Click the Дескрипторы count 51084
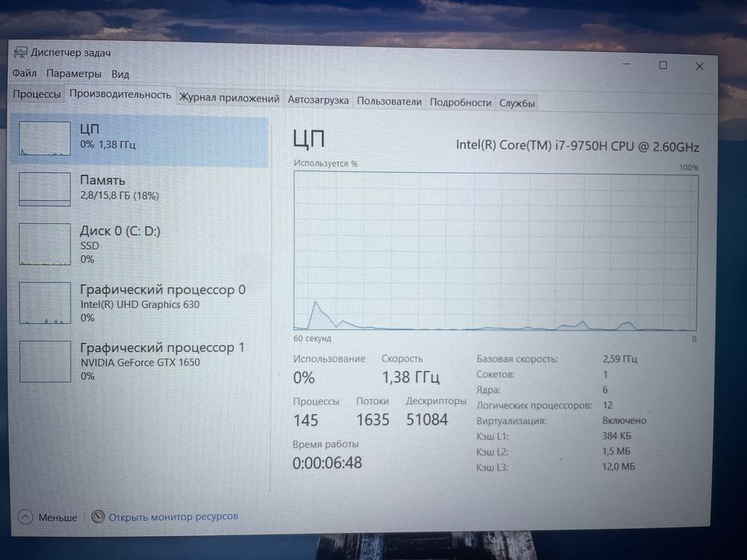The width and height of the screenshot is (747, 560). coord(427,419)
